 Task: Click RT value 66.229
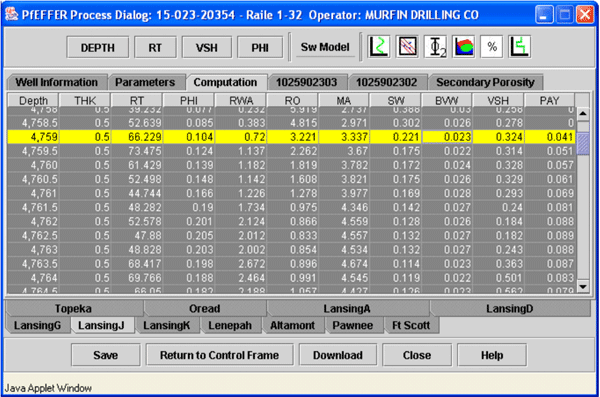pos(137,137)
